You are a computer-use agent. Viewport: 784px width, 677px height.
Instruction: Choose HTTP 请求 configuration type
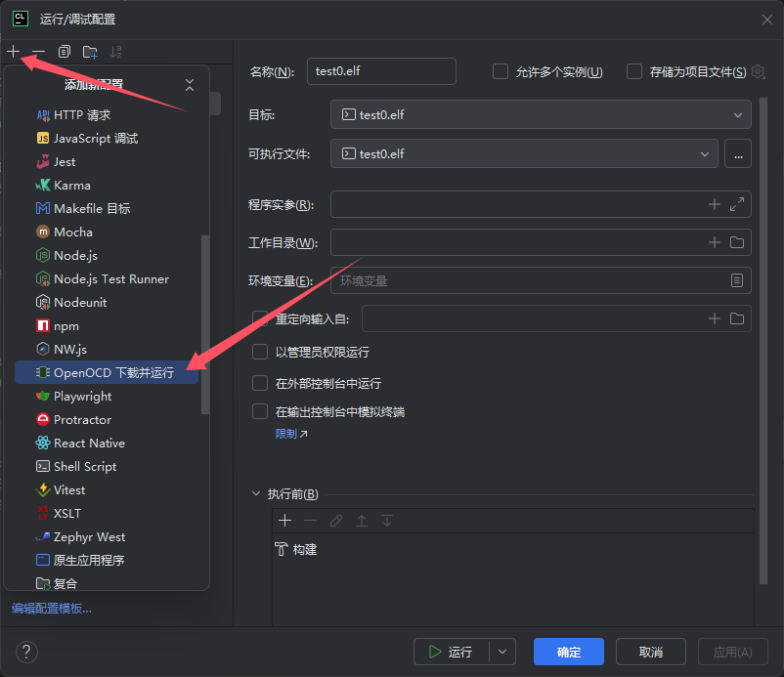[107, 115]
